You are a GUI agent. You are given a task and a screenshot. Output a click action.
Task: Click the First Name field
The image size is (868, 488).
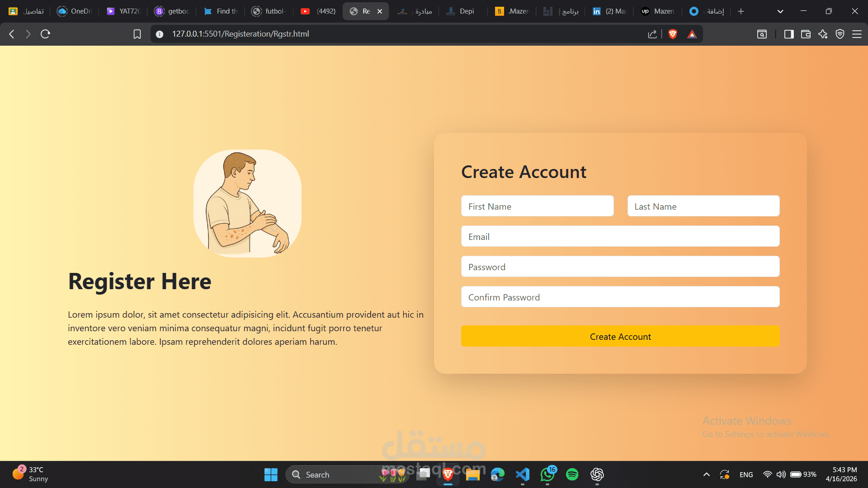[x=537, y=206]
